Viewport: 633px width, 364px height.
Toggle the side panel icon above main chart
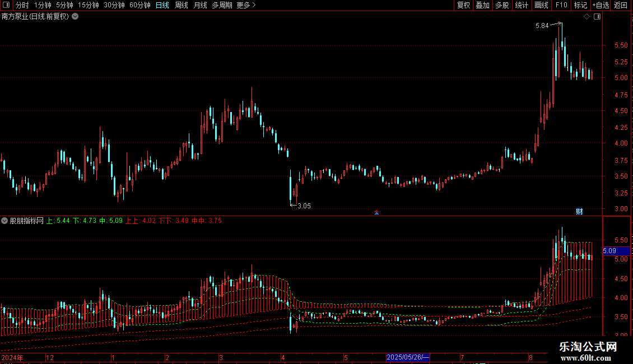click(x=597, y=17)
